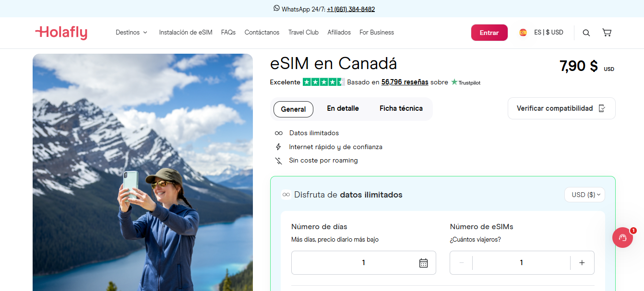
Task: Click the Verificar compatibilidad button
Action: click(561, 108)
